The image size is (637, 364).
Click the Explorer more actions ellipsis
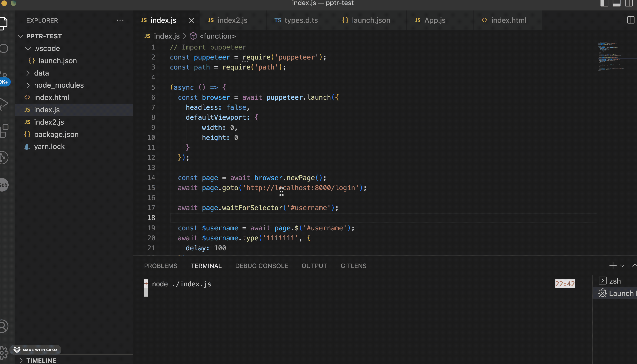120,20
